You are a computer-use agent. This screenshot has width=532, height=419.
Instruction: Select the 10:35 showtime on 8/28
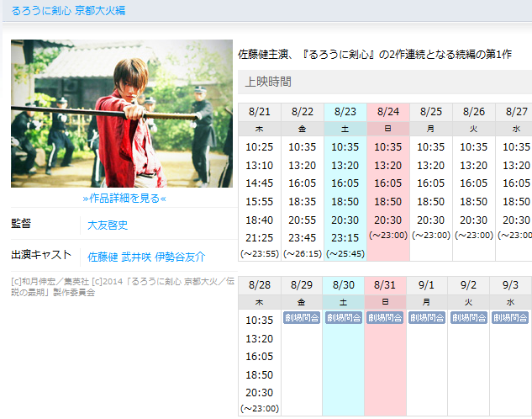[259, 321]
